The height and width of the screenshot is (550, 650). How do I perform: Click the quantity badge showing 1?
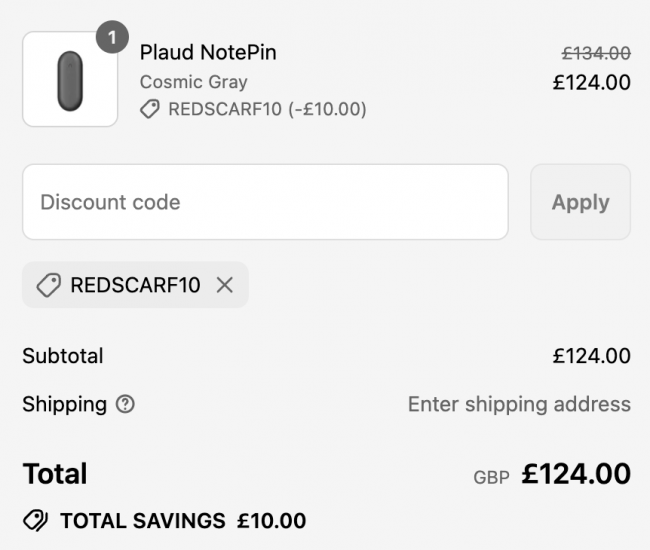coord(112,37)
